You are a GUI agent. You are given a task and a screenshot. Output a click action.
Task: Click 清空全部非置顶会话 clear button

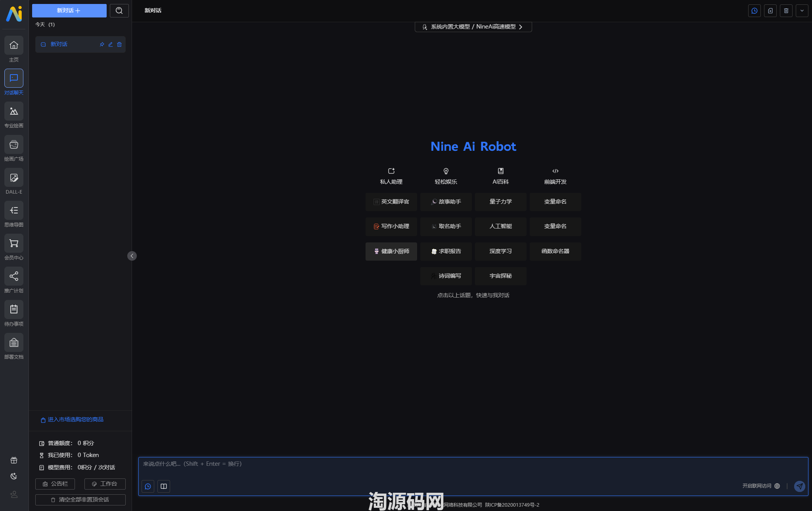point(80,500)
